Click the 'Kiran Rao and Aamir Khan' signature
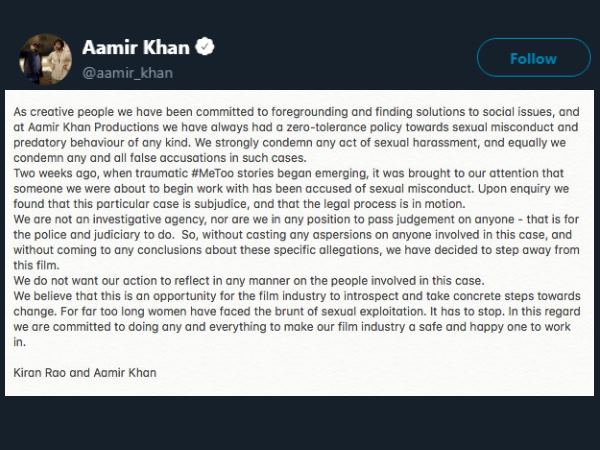The width and height of the screenshot is (600, 450). (86, 373)
